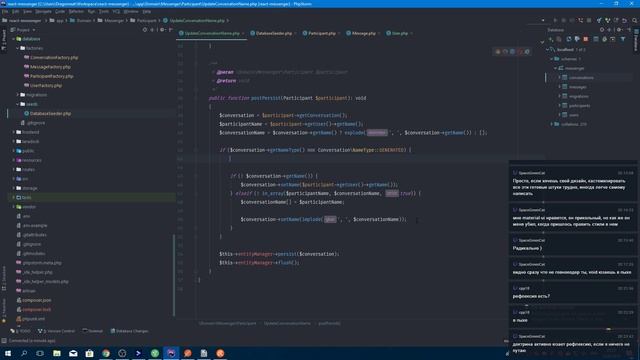Open the Window menu
Viewport: 640px width, 360px height.
pos(131,11)
